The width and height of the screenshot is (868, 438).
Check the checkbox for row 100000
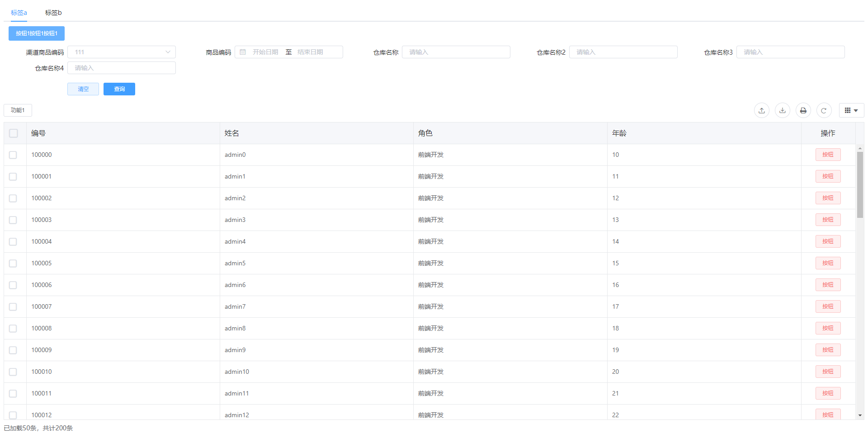[13, 155]
